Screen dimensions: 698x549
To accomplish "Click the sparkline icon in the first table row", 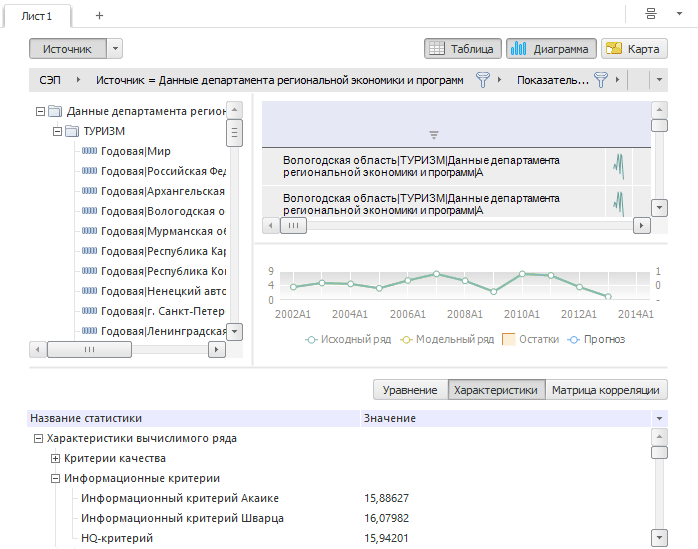I will [619, 163].
